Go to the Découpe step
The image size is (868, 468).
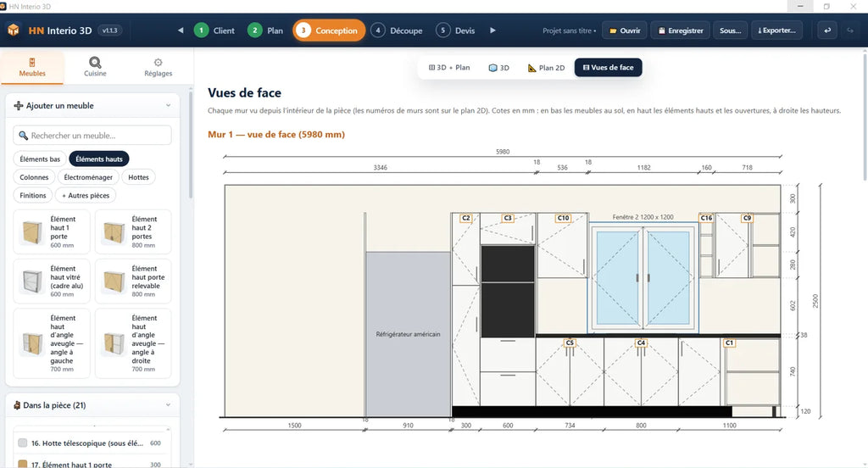(x=397, y=31)
